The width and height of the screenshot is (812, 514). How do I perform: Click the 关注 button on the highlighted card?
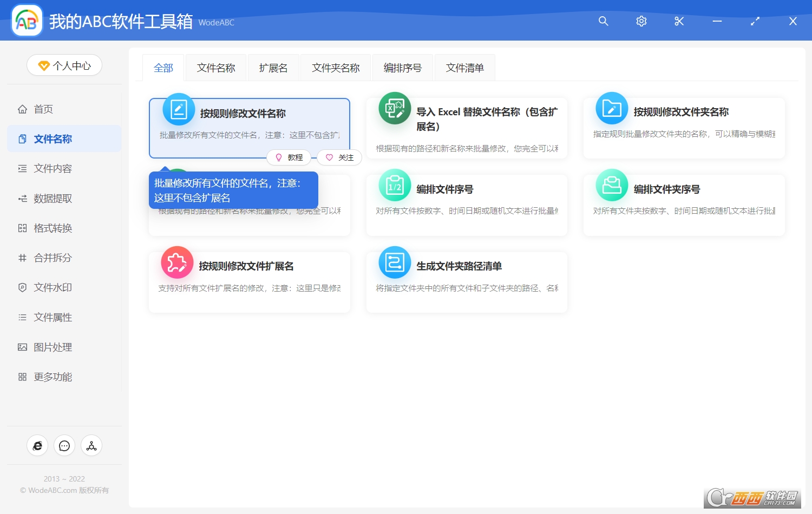point(339,157)
